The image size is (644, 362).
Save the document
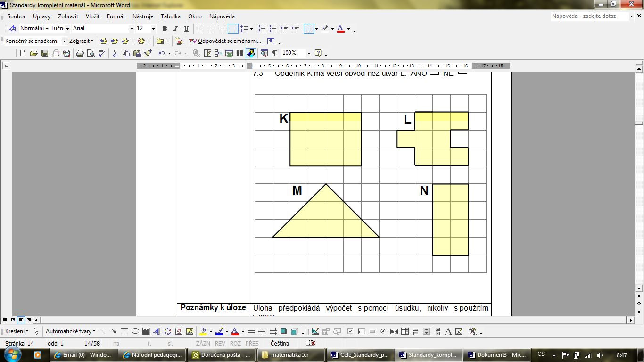[45, 53]
